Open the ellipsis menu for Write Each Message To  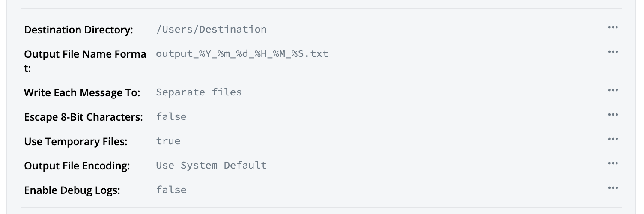click(x=613, y=90)
